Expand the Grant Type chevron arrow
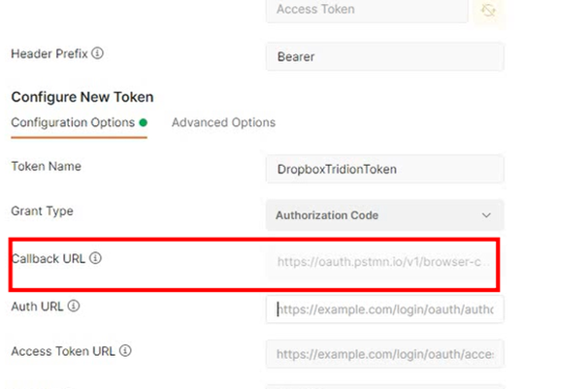The image size is (588, 389). (486, 215)
